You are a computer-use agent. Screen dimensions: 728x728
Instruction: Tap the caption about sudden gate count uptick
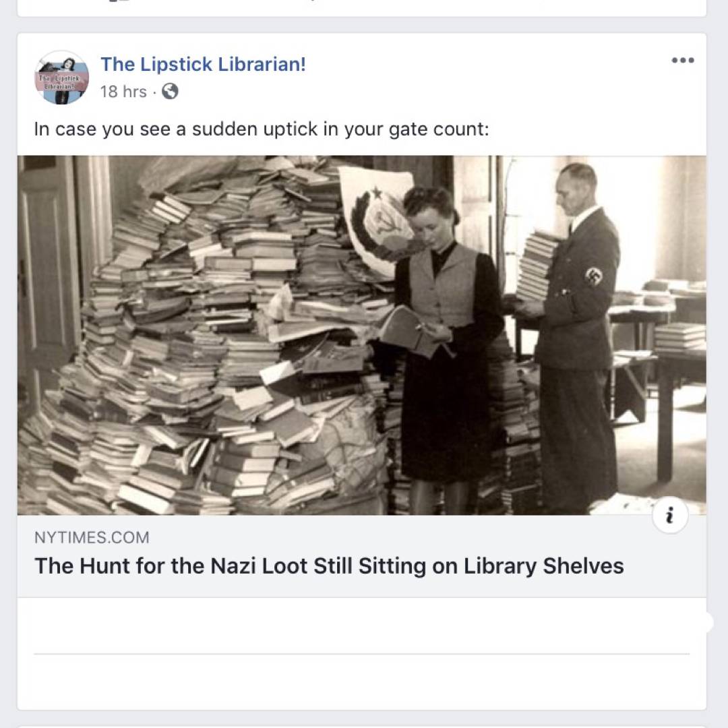click(x=262, y=129)
